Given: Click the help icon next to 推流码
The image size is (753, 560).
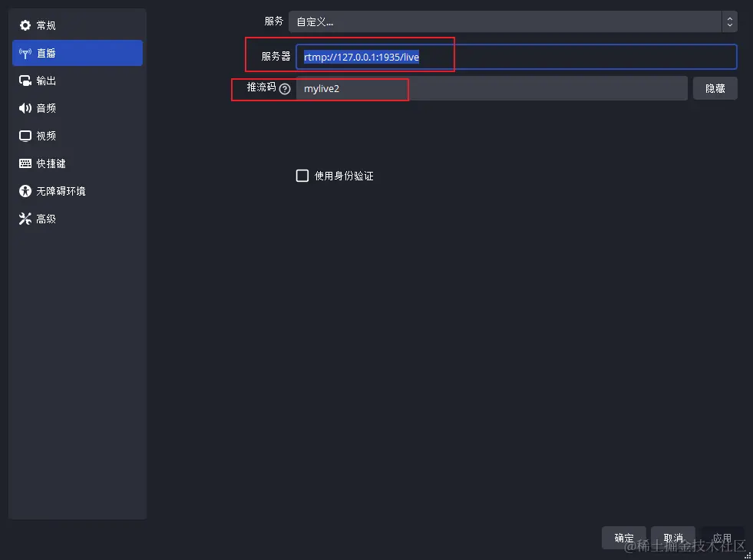Looking at the screenshot, I should coord(285,89).
